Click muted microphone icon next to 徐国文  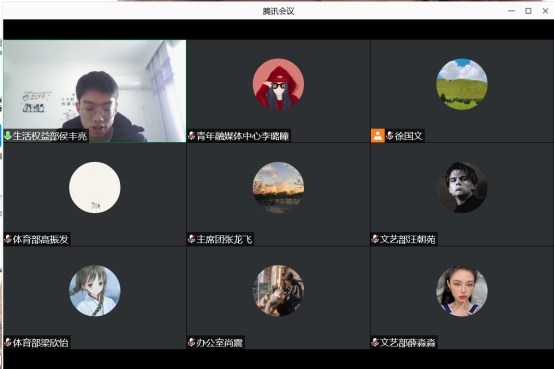[x=390, y=136]
